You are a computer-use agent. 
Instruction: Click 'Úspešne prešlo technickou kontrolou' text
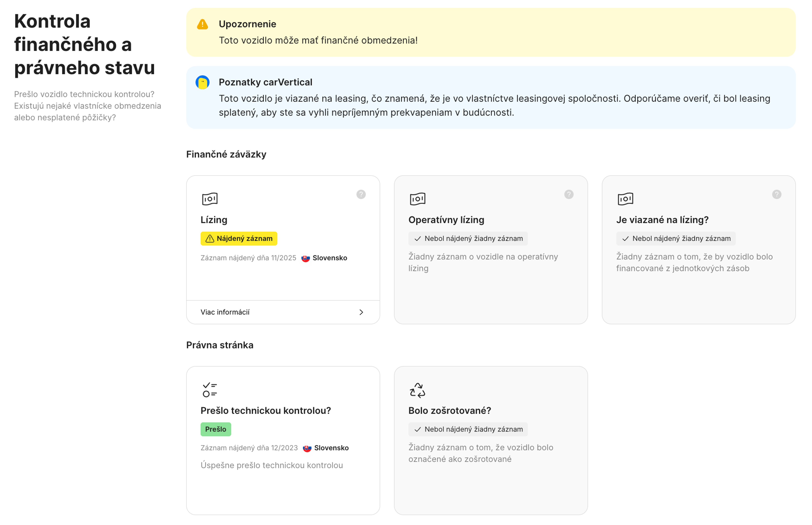(271, 465)
